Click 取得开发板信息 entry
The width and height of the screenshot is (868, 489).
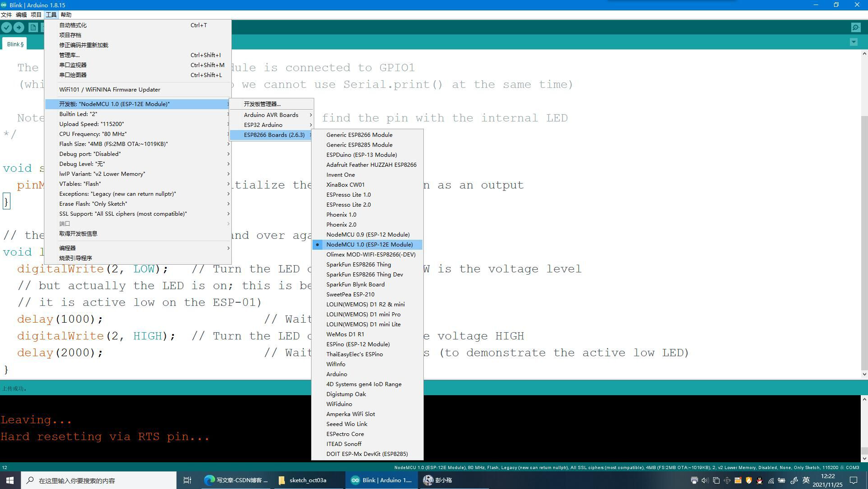click(138, 234)
